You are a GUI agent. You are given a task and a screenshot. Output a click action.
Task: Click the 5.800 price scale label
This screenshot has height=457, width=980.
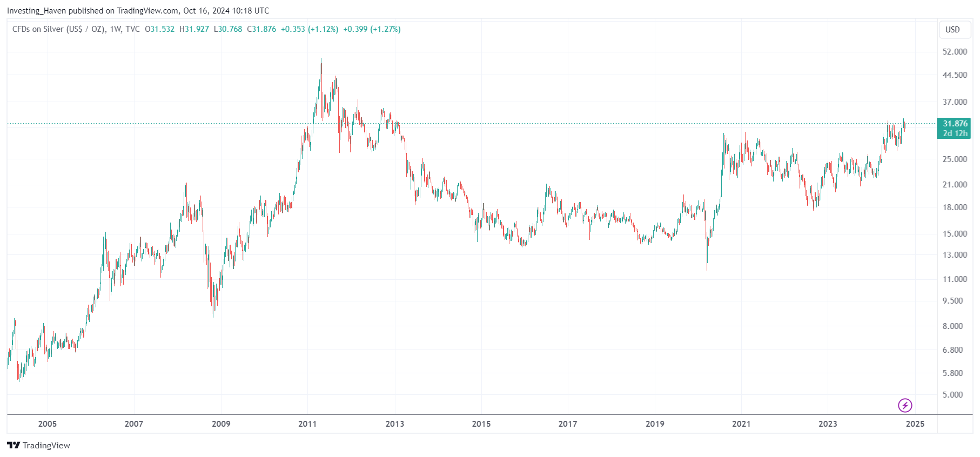[952, 373]
